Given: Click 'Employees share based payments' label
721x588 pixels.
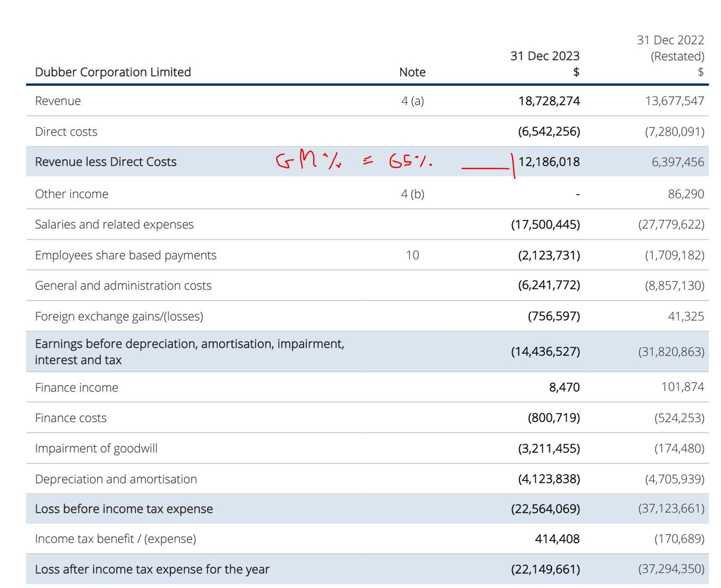Looking at the screenshot, I should (x=126, y=255).
